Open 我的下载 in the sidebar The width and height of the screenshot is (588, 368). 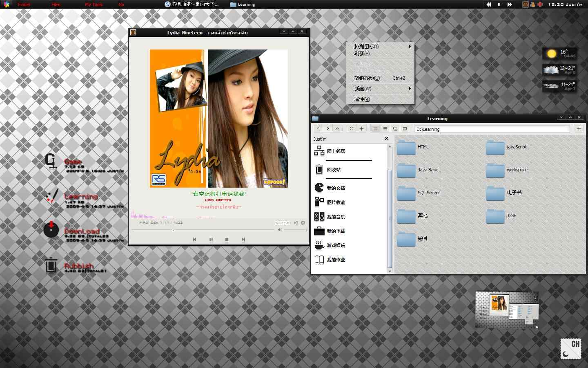[x=330, y=231]
